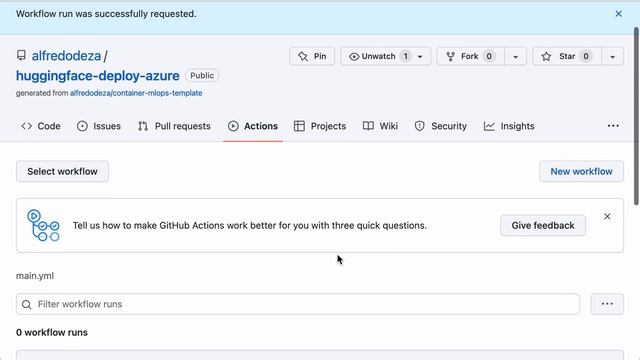Open the huggingface-deploy-azure repository link
Screen dimensions: 640x360
98,76
